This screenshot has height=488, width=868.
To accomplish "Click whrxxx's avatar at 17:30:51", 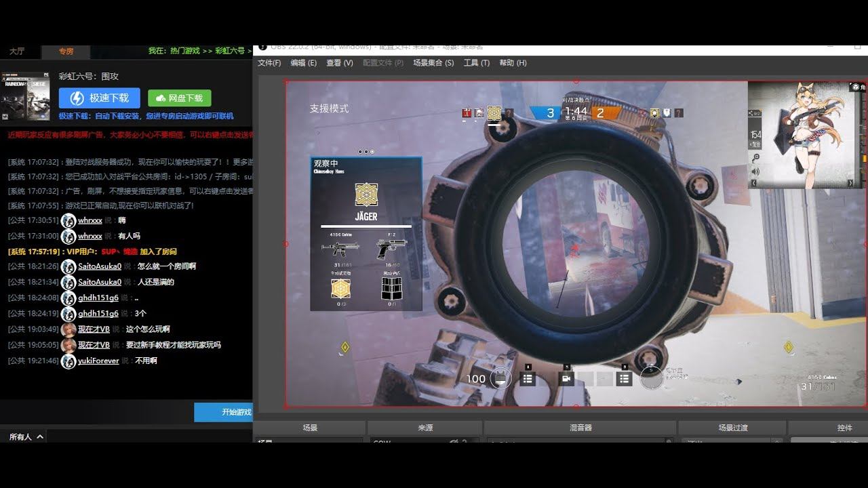I will 68,220.
